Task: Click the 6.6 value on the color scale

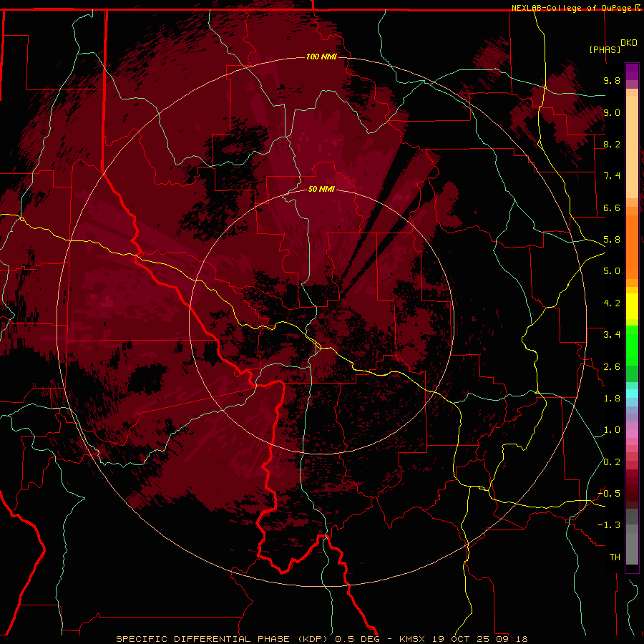Action: pos(612,208)
